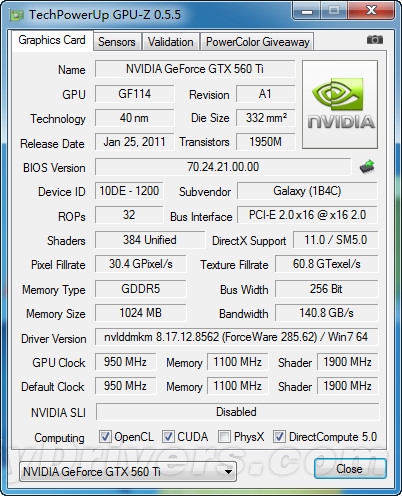402x496 pixels.
Task: Click the Die Size field 332 mm²
Action: [266, 118]
